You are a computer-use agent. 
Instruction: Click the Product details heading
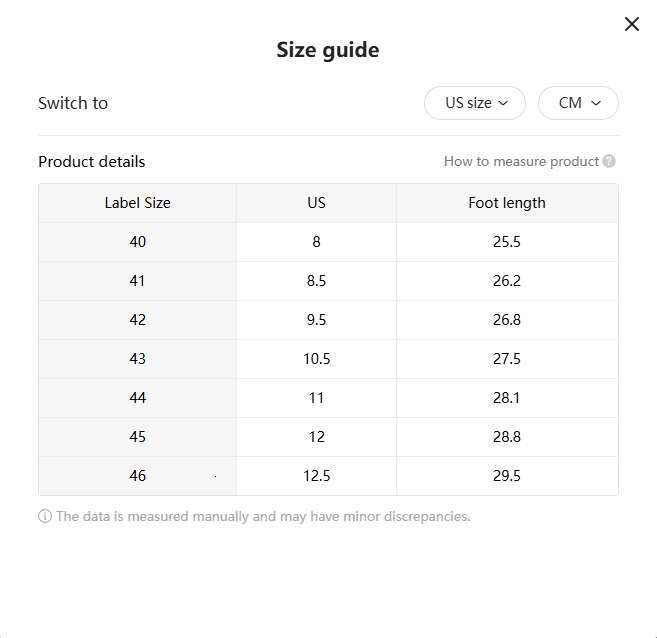(x=91, y=161)
